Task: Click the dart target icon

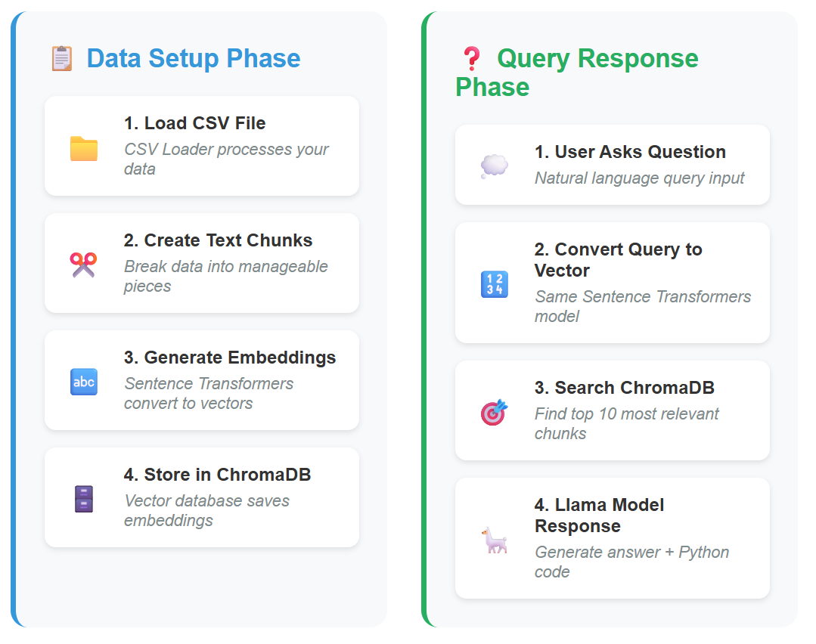Action: coord(494,412)
